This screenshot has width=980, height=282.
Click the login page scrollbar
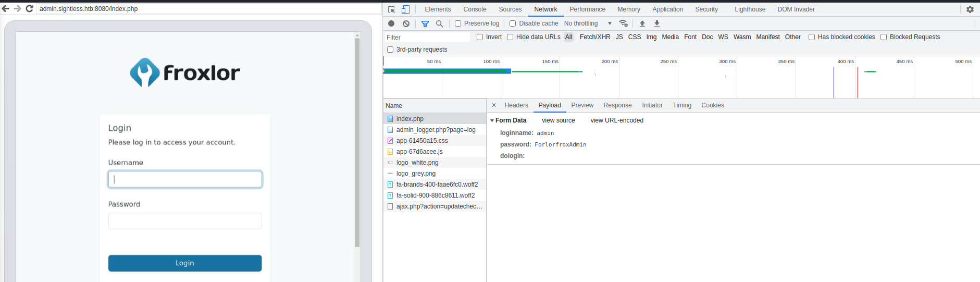[x=357, y=142]
